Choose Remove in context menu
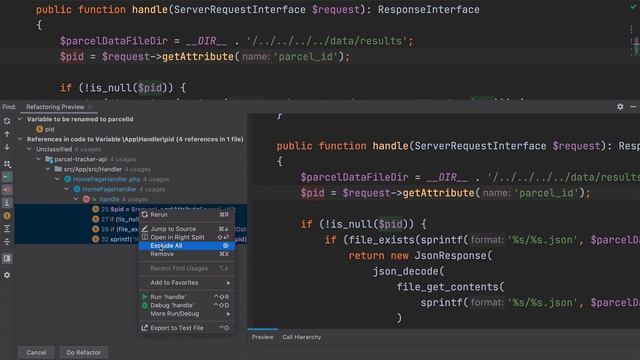 187,254
